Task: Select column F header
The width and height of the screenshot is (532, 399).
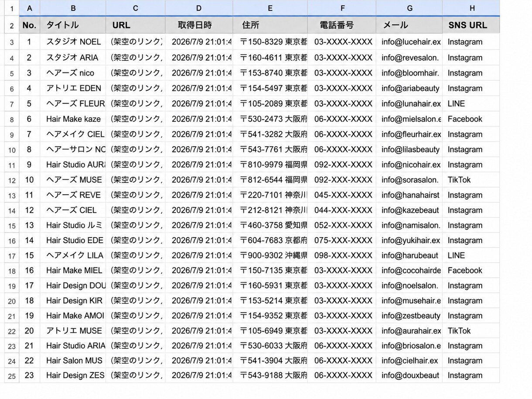Action: coord(342,8)
